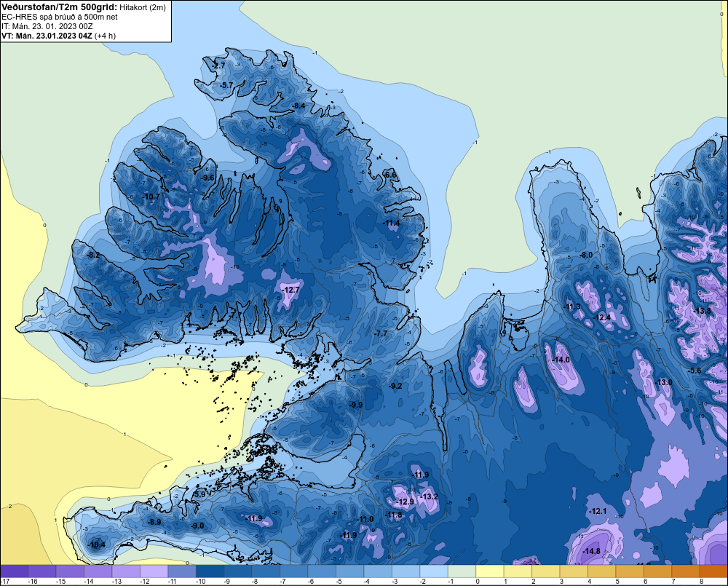Select the -8.0 temperature label
Screen dimensions: 728x586
tap(586, 255)
